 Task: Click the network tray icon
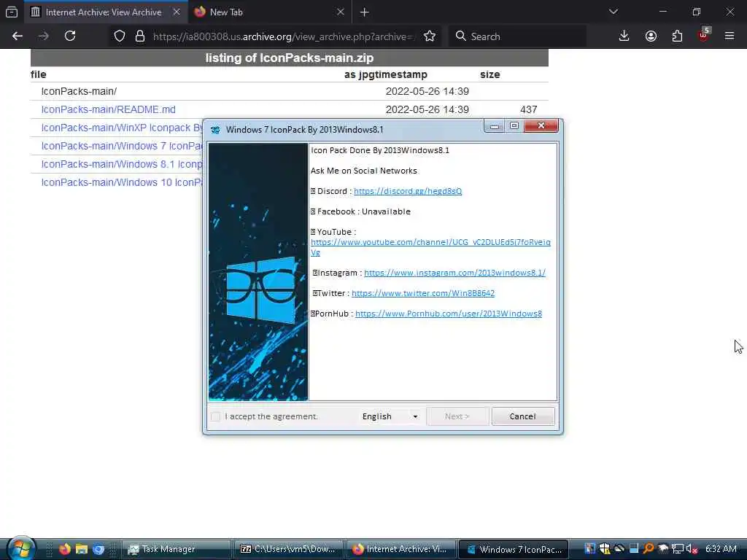[x=678, y=549]
